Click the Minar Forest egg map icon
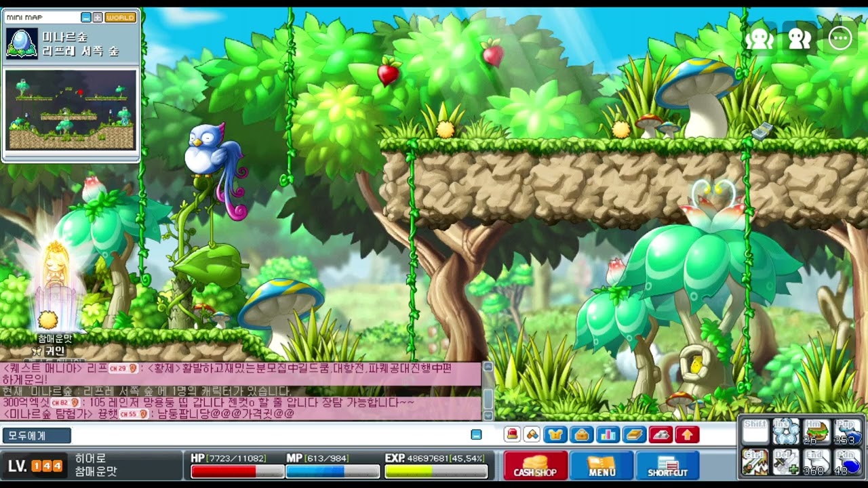The height and width of the screenshot is (488, 868). pos(21,43)
